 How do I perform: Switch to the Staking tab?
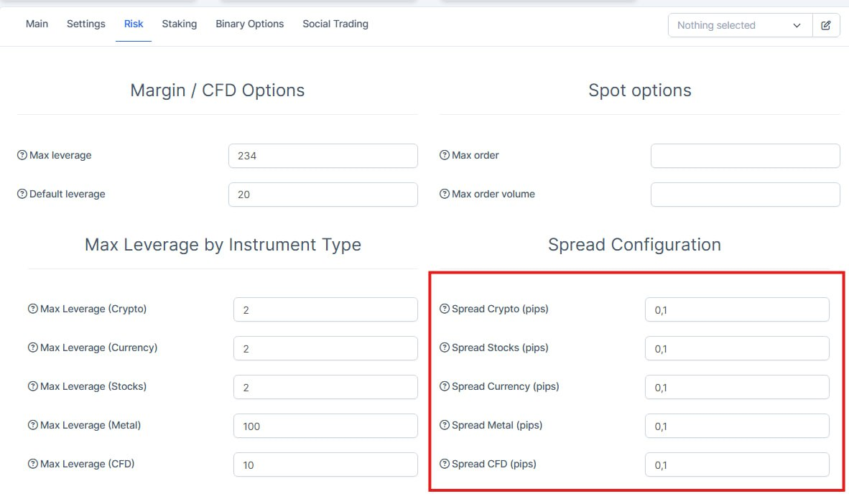[x=180, y=24]
